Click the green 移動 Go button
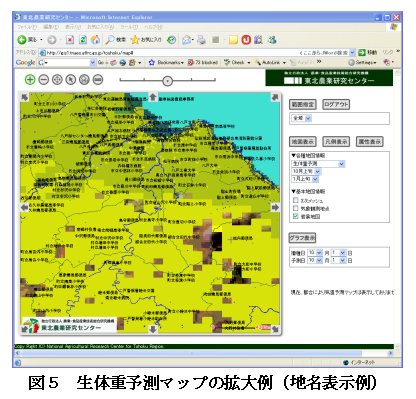 point(368,53)
